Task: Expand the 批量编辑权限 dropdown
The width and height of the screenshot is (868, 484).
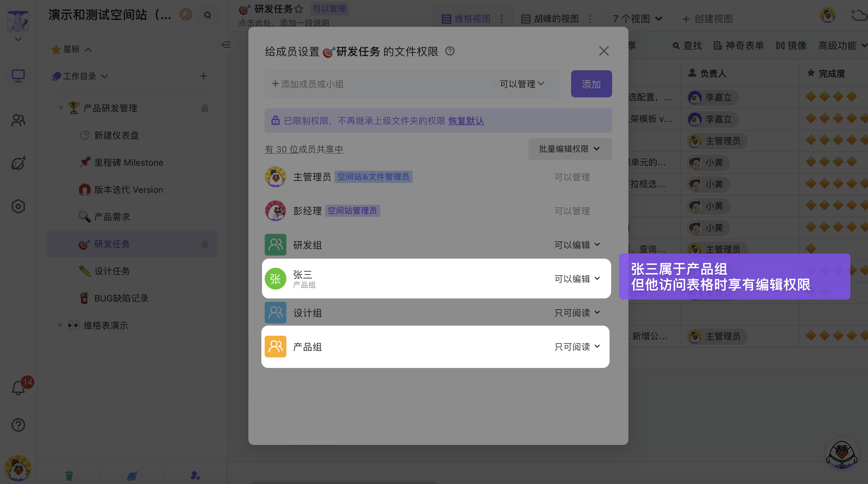Action: tap(570, 149)
